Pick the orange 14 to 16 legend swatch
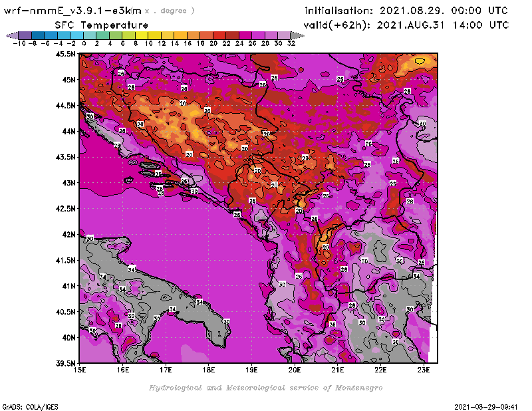 (180, 35)
